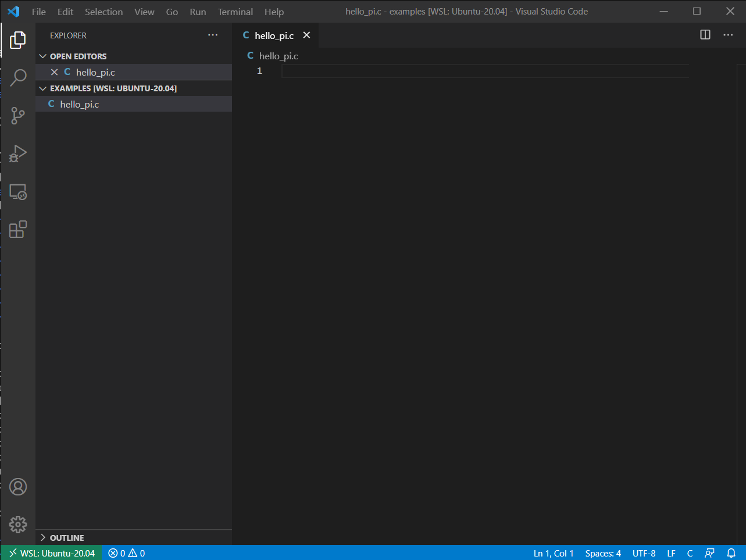Click the EXPLORER panel title

coord(68,35)
